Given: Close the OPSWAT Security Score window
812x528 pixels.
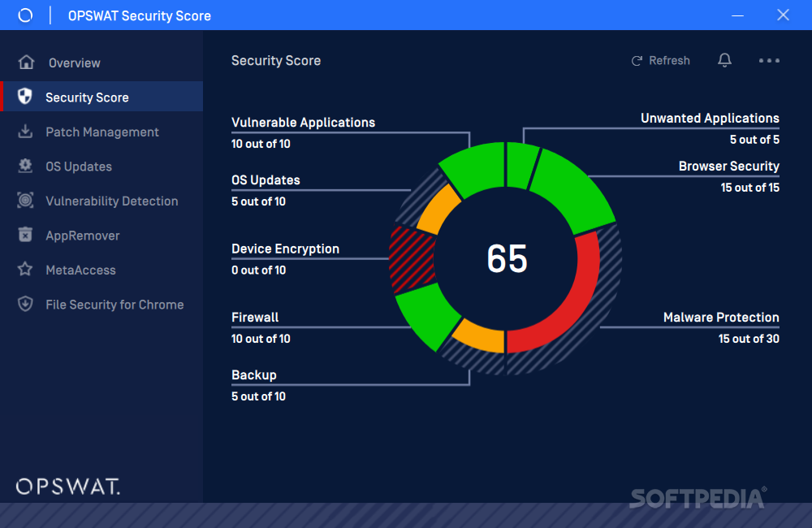Looking at the screenshot, I should click(783, 15).
